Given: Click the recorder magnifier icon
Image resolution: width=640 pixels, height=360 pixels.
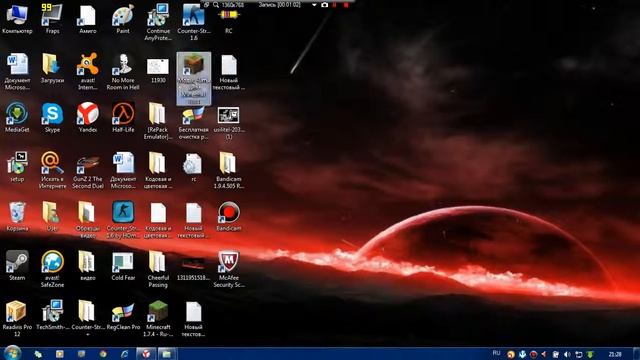Looking at the screenshot, I should coord(216,5).
